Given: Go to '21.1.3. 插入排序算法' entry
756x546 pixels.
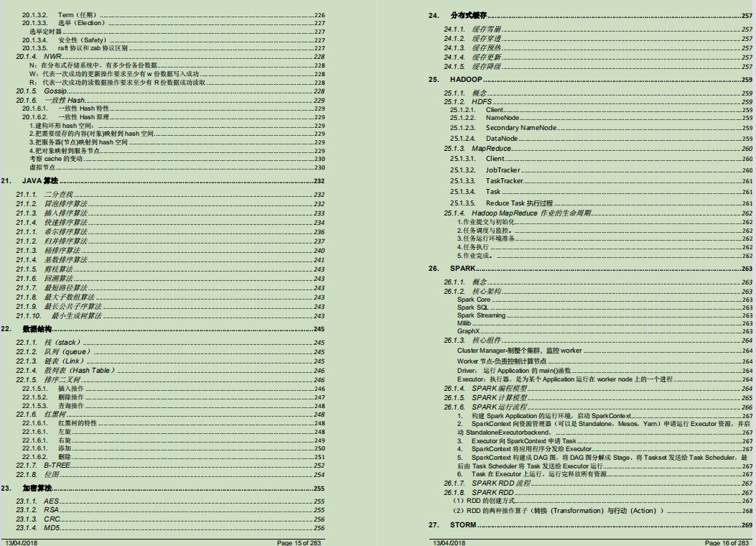Looking at the screenshot, I should tap(170, 213).
